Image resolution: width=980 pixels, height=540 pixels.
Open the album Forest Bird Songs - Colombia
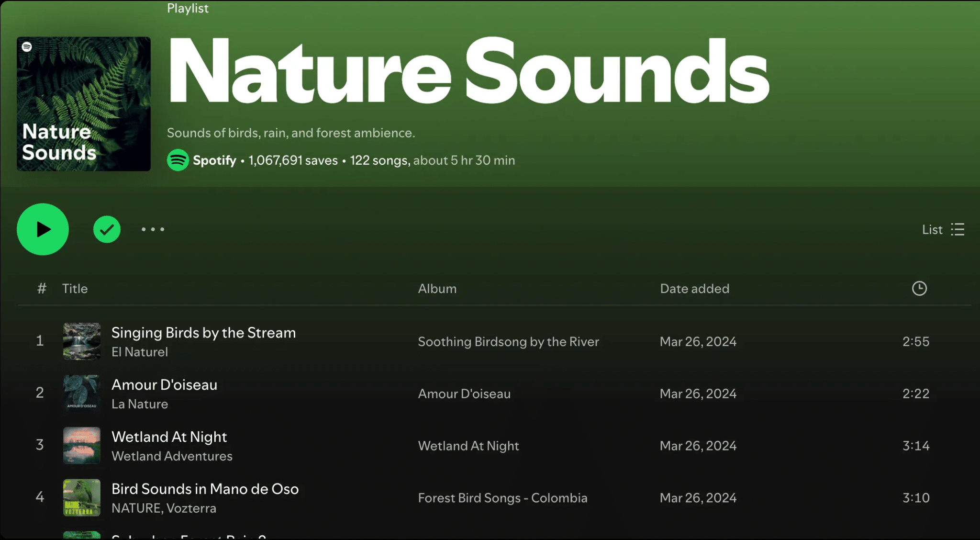tap(502, 498)
